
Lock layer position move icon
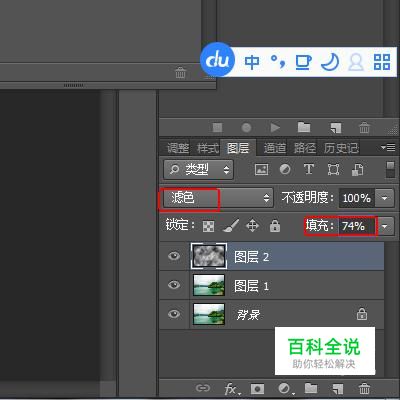pos(252,226)
